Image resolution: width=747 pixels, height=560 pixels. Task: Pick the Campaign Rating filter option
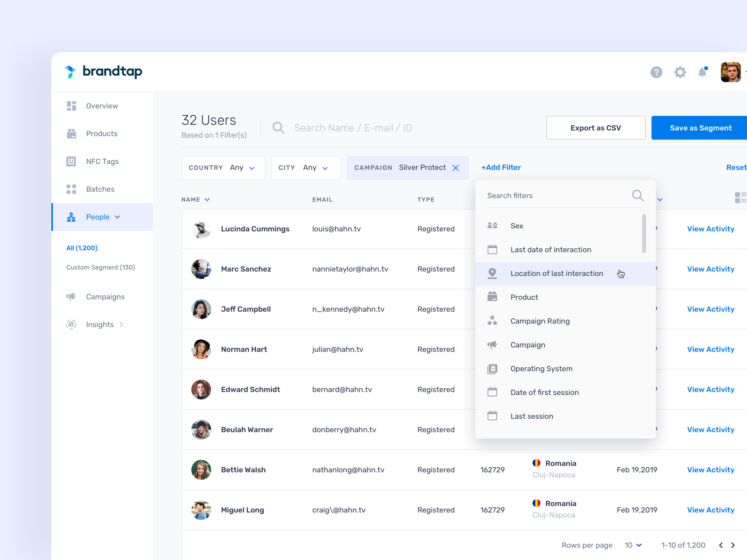(x=540, y=321)
